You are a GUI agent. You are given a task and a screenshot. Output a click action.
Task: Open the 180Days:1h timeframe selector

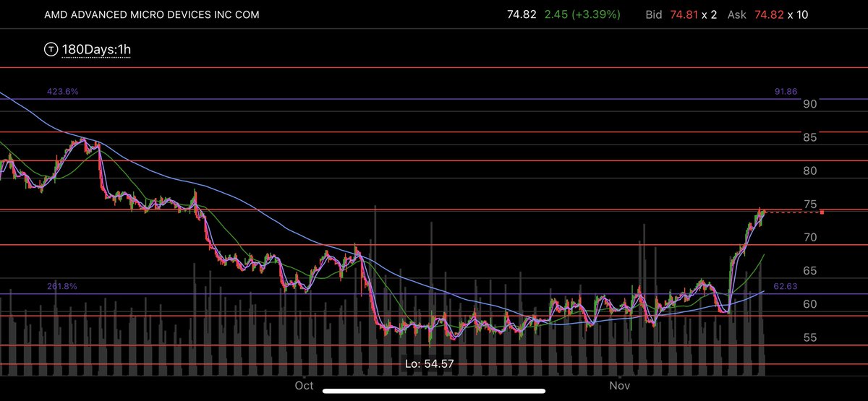coord(96,50)
